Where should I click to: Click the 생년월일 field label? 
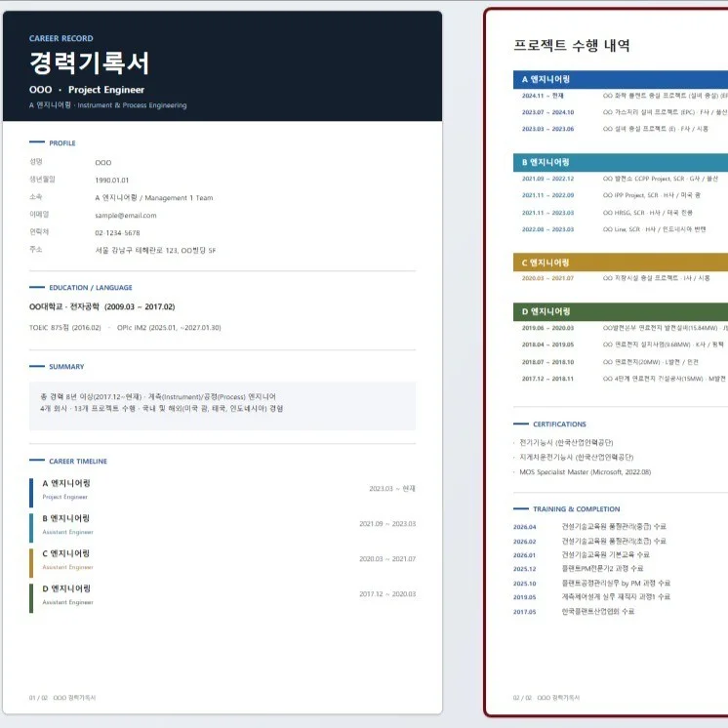coord(42,180)
